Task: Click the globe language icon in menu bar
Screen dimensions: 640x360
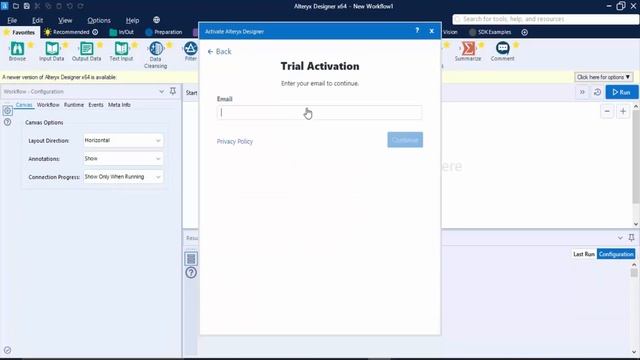Action: pos(156,20)
